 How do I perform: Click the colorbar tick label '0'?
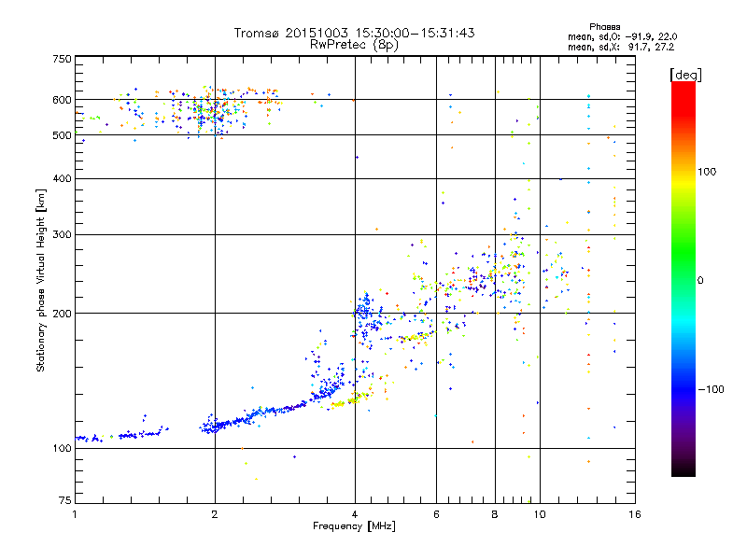click(700, 280)
